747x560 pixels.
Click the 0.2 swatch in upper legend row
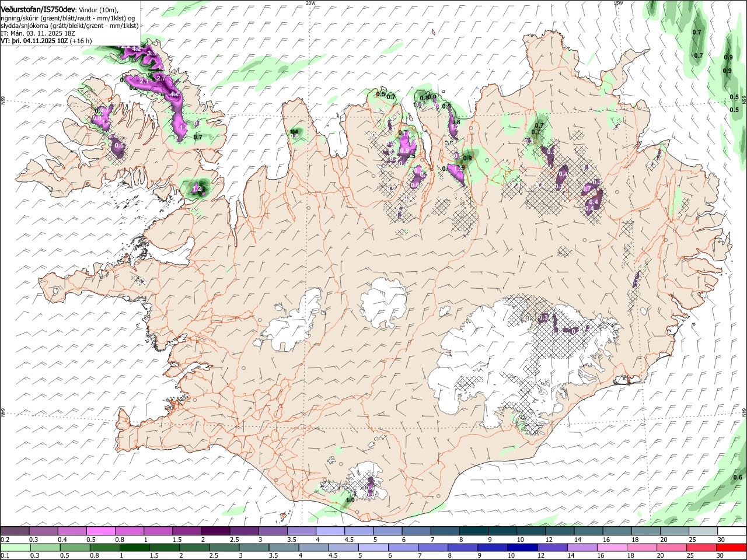click(x=15, y=531)
